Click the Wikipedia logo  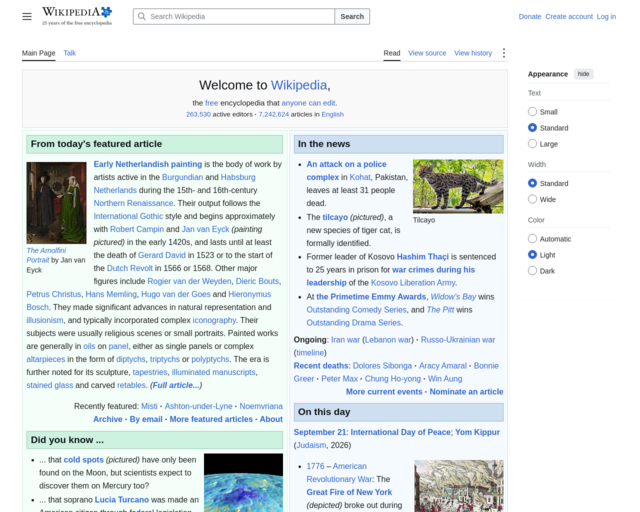pos(77,16)
